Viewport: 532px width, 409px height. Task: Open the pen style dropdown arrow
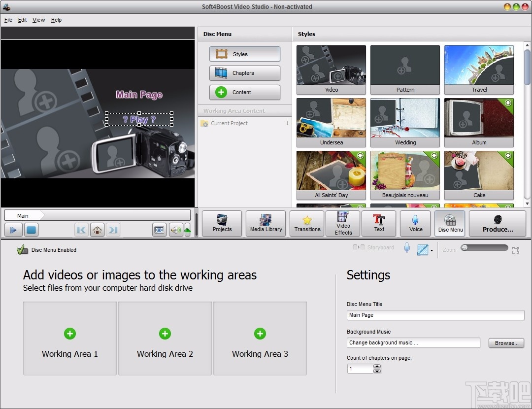431,250
